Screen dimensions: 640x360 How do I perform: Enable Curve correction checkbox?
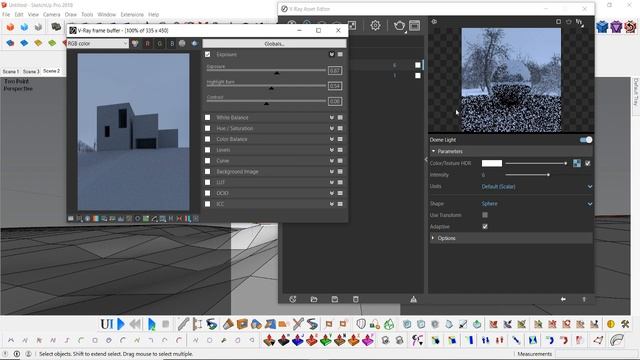point(207,161)
